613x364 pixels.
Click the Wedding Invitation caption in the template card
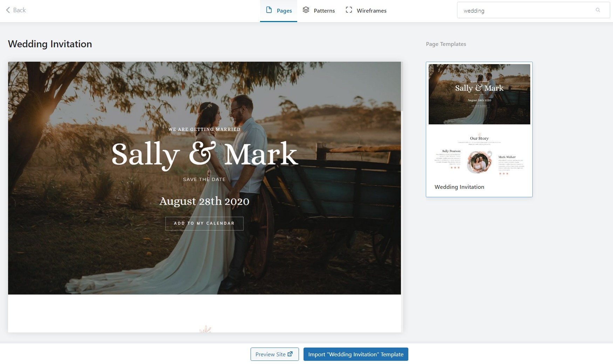pos(459,187)
